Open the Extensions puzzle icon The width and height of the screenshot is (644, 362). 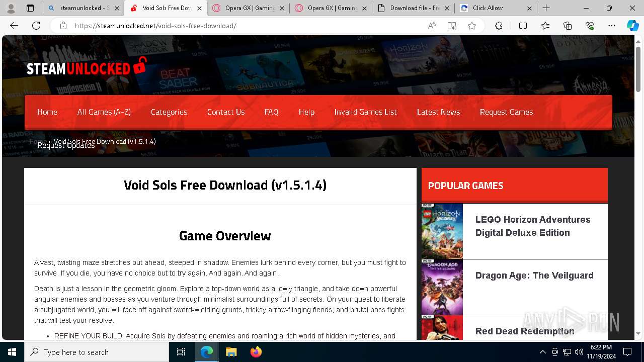tap(499, 26)
